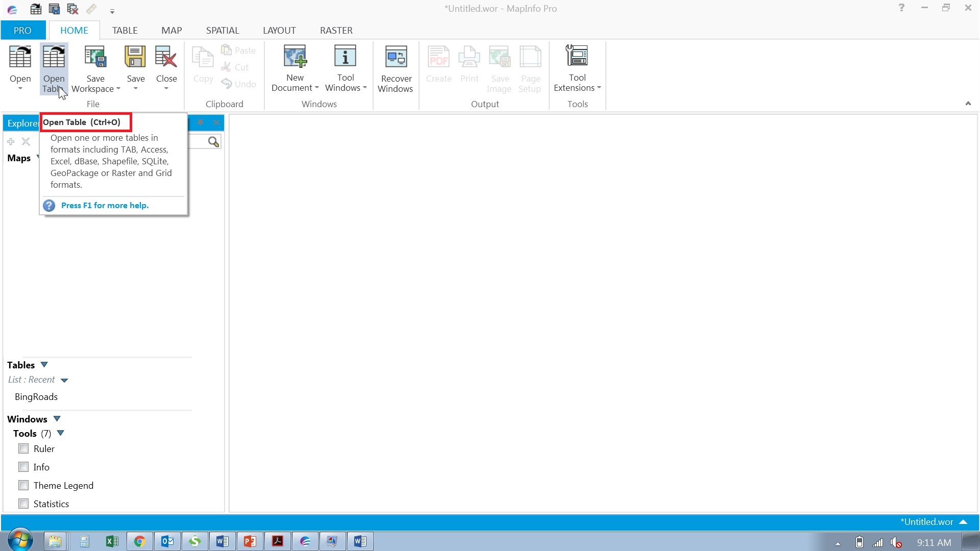Check the Theme Legend checkbox

coord(23,485)
